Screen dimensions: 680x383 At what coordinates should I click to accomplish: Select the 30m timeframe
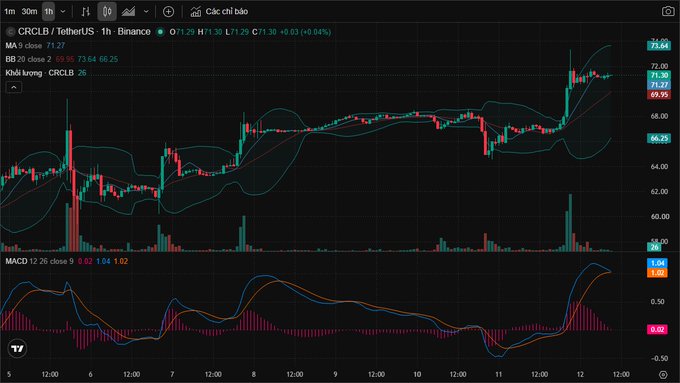[29, 11]
